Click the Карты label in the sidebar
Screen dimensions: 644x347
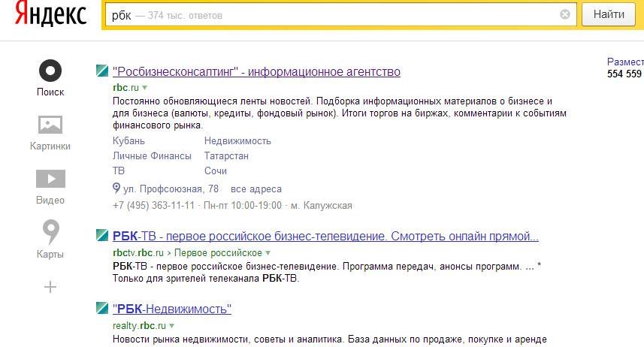point(50,255)
